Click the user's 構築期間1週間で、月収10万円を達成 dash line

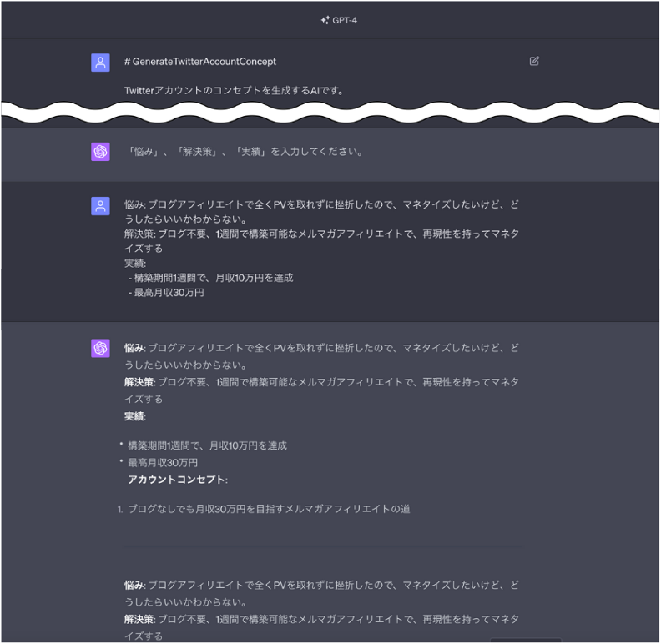[210, 278]
